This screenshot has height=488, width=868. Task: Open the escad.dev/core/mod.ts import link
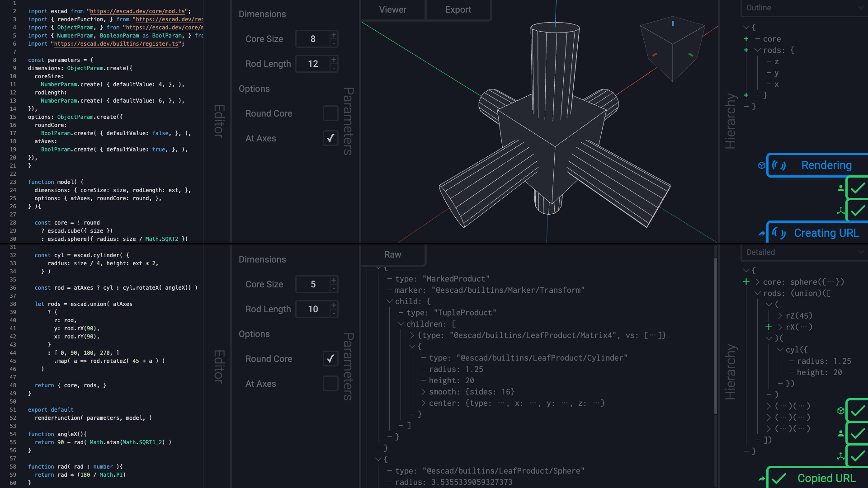click(x=138, y=11)
